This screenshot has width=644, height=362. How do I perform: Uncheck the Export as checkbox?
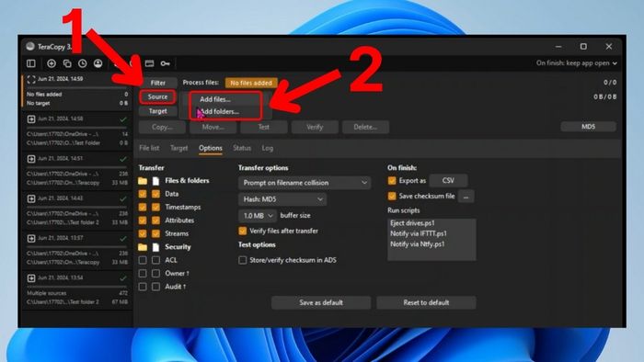coord(392,181)
